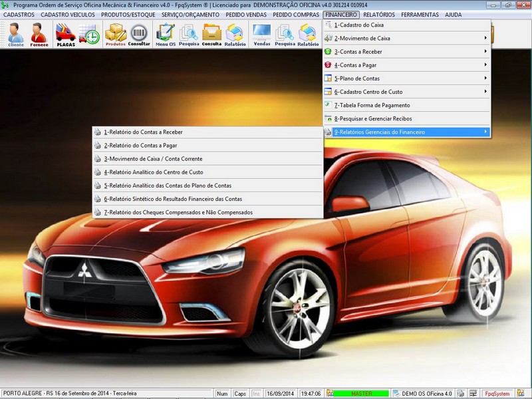Open the Vendas monitor icon
The width and height of the screenshot is (532, 399).
(262, 35)
